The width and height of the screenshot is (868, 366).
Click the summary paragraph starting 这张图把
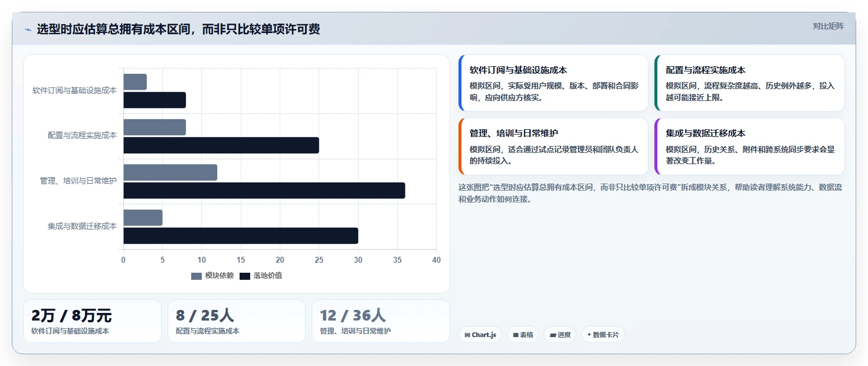coord(651,193)
